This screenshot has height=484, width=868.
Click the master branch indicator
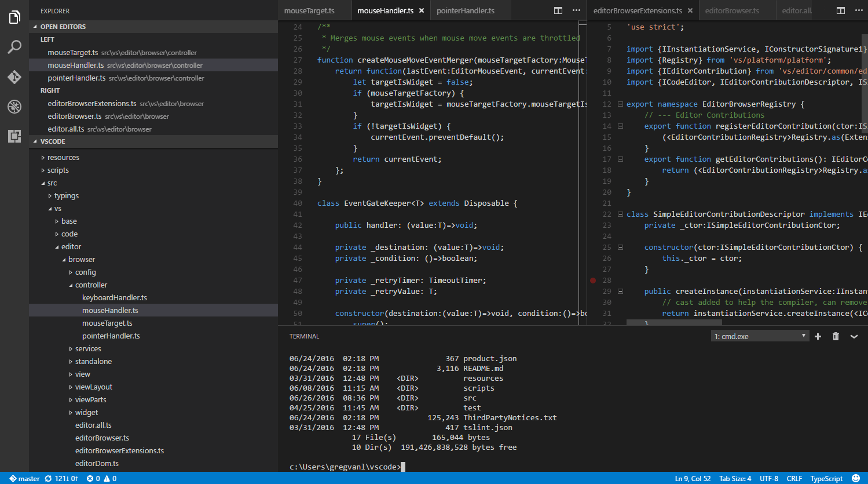(24, 478)
